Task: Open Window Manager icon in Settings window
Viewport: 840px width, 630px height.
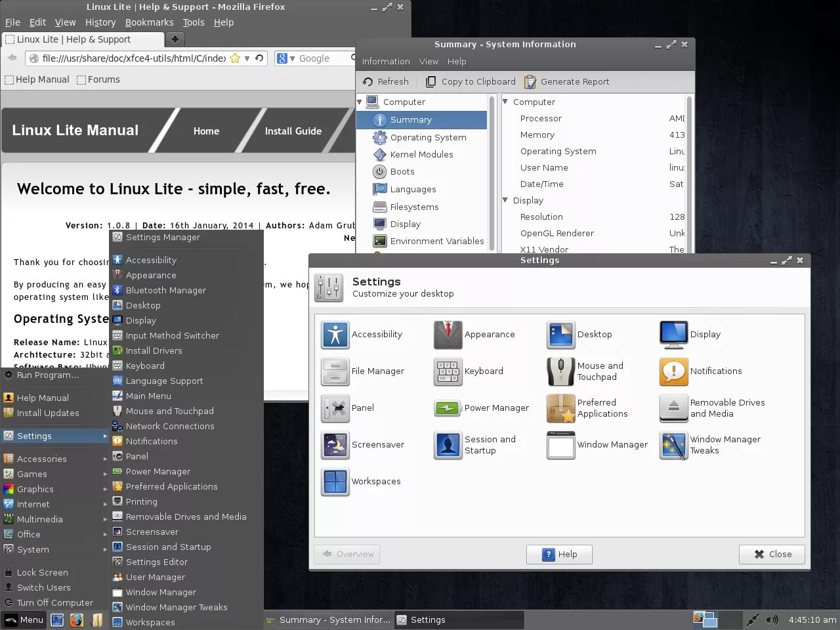Action: point(561,445)
